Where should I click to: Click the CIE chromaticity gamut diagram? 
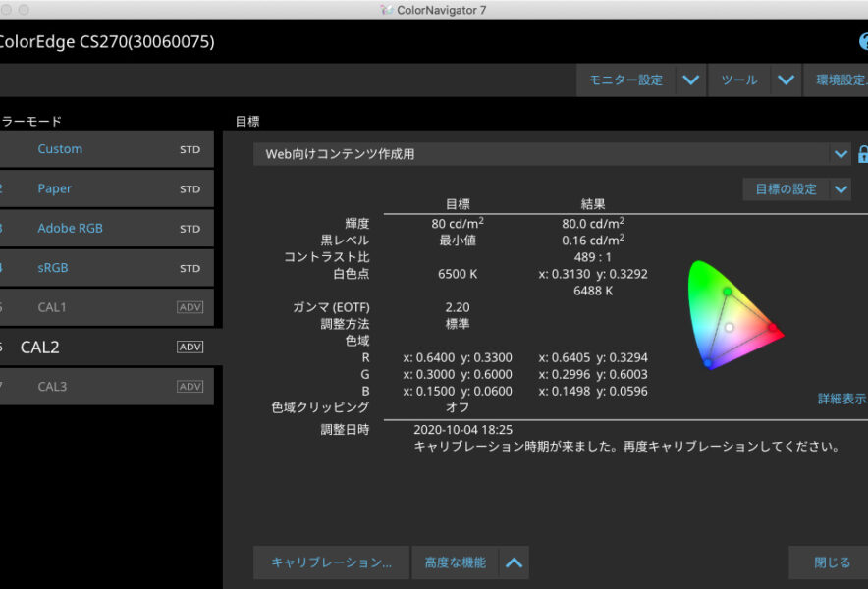pyautogui.click(x=735, y=315)
